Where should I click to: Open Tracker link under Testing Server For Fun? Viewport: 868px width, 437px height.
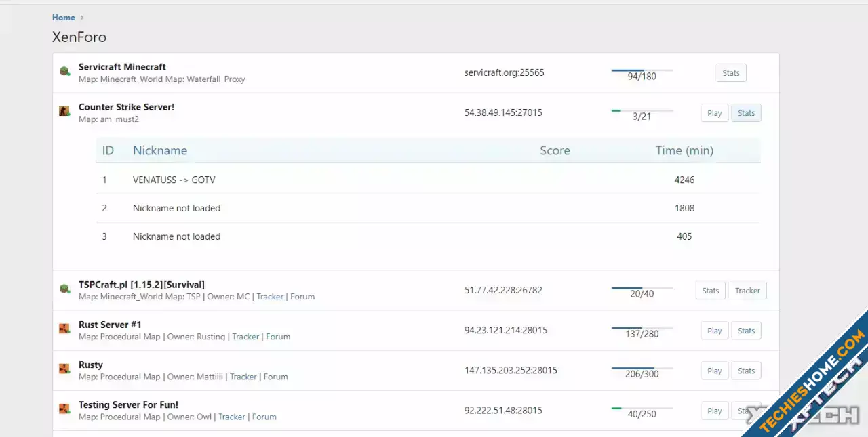click(x=232, y=417)
